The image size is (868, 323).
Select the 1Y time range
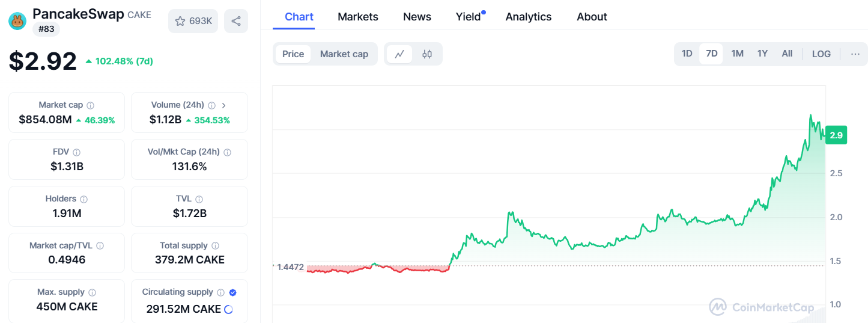tap(762, 54)
